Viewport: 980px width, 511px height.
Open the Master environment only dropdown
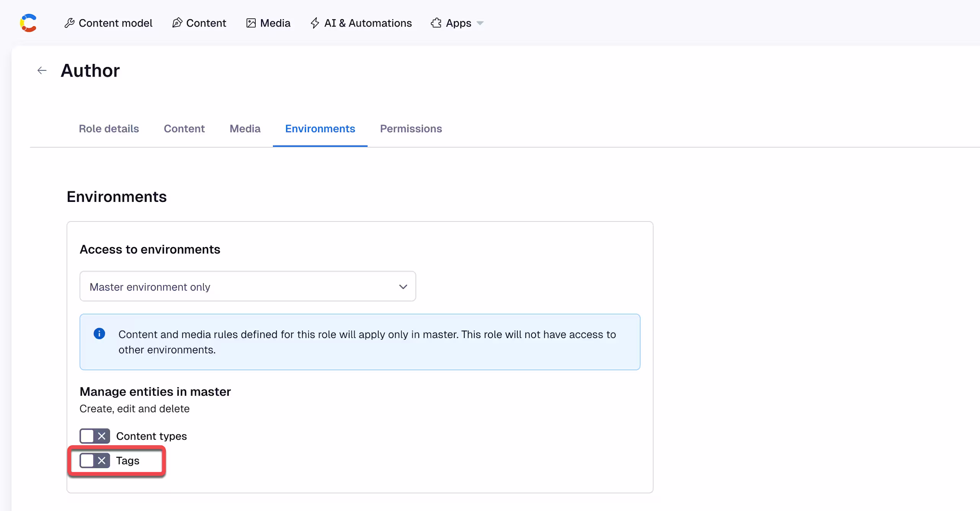tap(248, 286)
